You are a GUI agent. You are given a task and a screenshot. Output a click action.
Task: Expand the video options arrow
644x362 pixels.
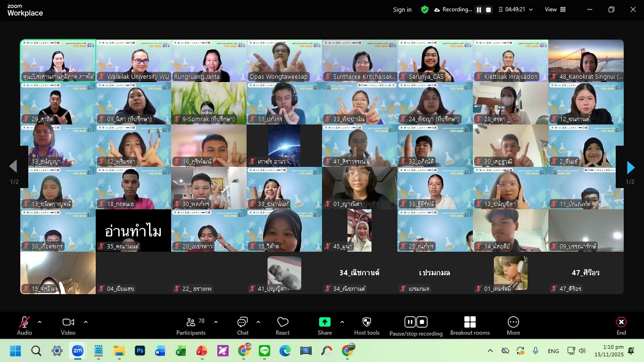pos(86,322)
